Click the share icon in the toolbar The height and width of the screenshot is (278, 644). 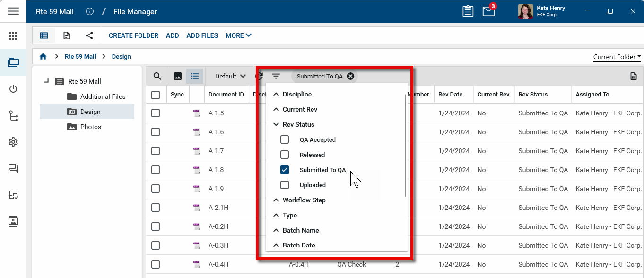click(x=89, y=35)
